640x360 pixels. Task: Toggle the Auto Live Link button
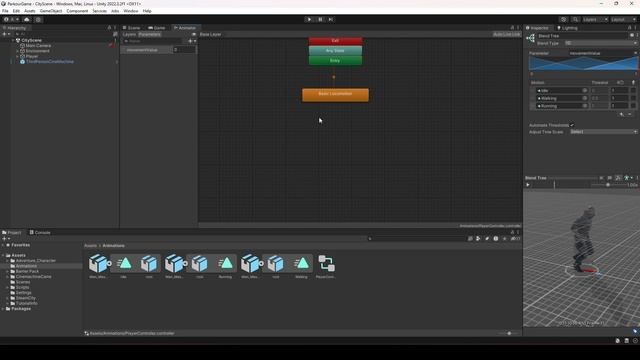click(507, 34)
